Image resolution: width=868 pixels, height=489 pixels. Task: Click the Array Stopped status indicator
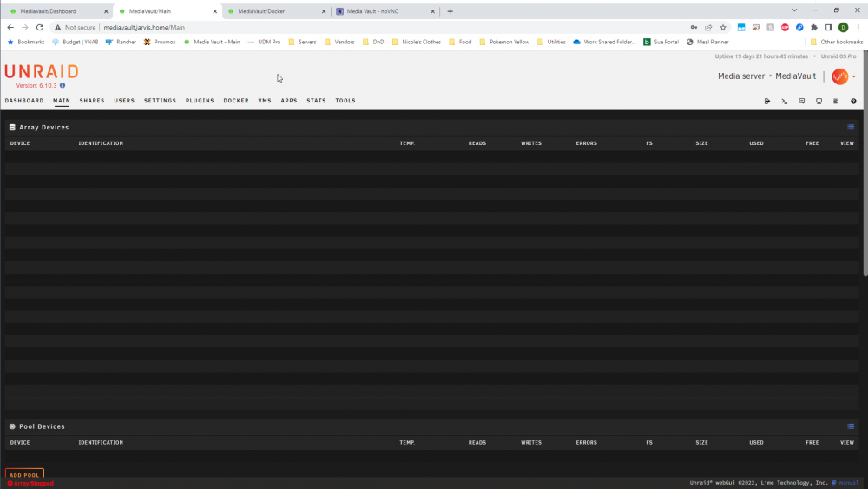pos(30,484)
